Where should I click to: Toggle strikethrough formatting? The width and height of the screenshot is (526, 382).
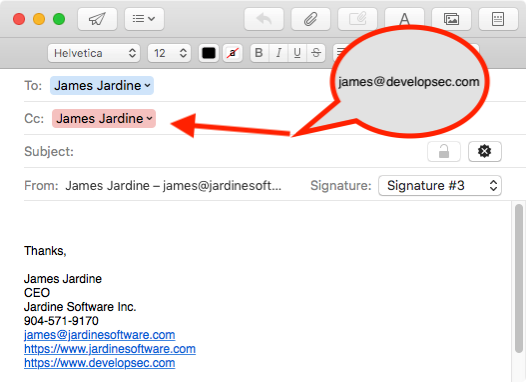pyautogui.click(x=316, y=53)
